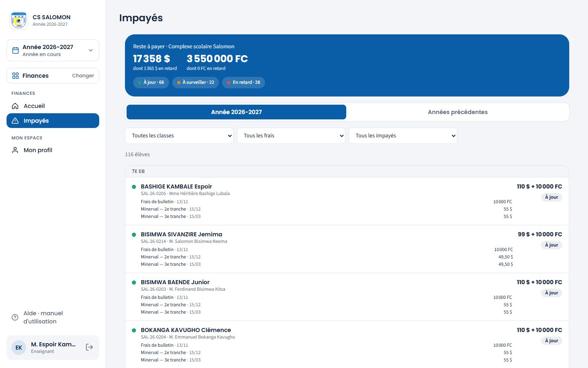Click the 17 358 $ remaining total
588x368 pixels.
pos(151,59)
